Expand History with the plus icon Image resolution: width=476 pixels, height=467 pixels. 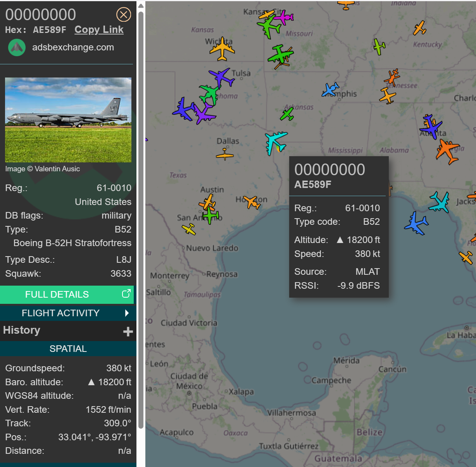[x=128, y=332]
